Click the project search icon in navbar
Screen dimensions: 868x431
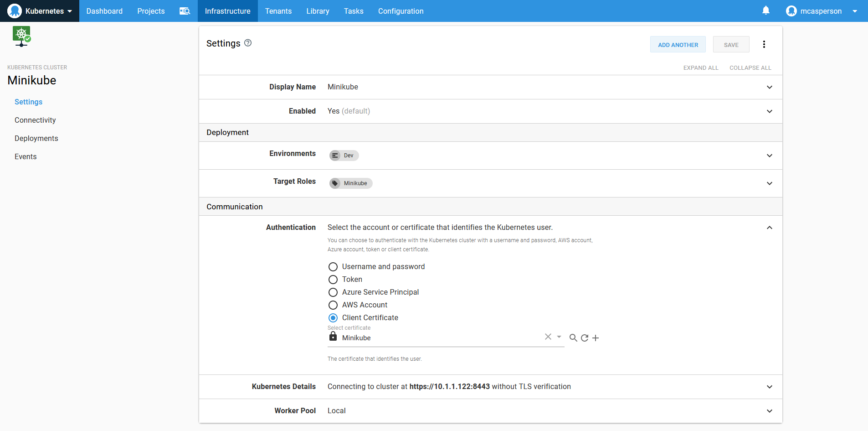tap(185, 11)
